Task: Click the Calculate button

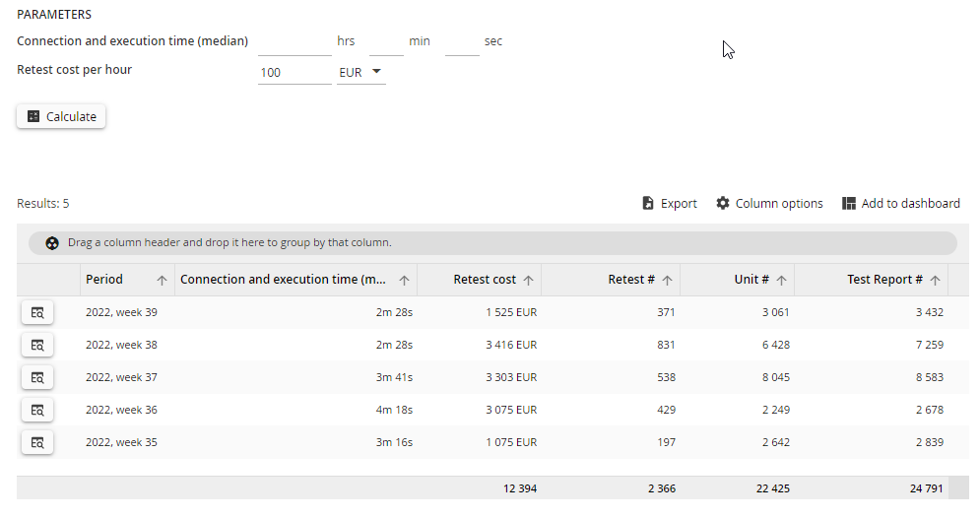Action: tap(61, 117)
